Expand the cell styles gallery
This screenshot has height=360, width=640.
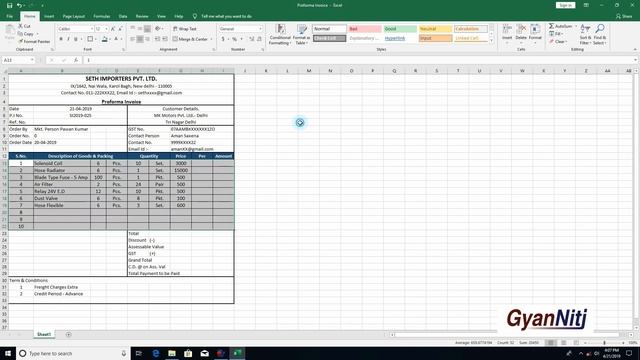491,41
